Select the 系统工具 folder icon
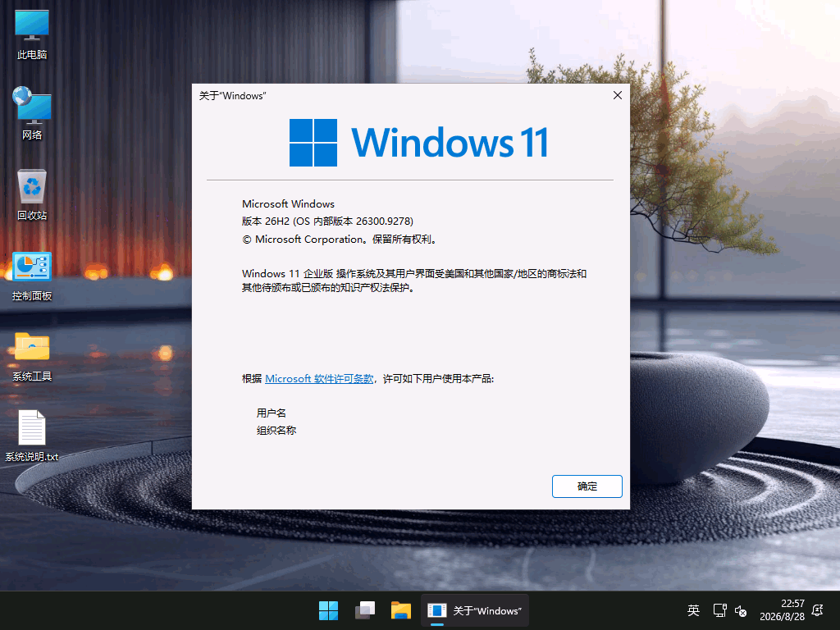The width and height of the screenshot is (840, 630). click(32, 356)
